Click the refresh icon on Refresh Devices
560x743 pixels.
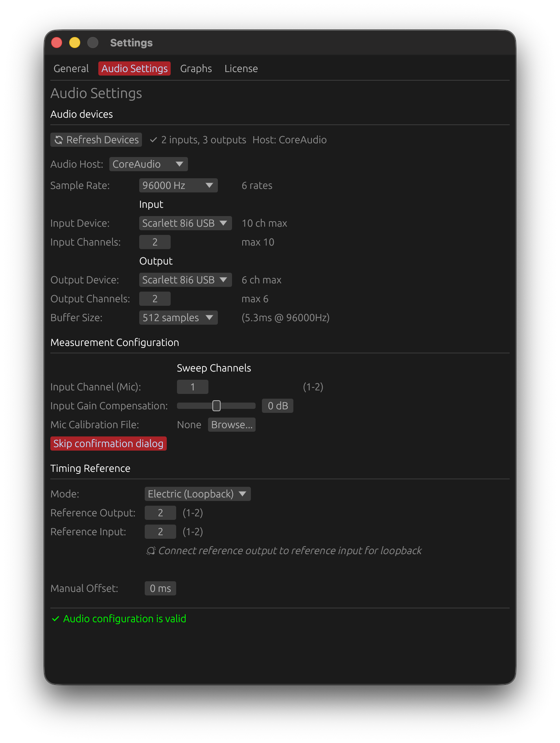(59, 140)
